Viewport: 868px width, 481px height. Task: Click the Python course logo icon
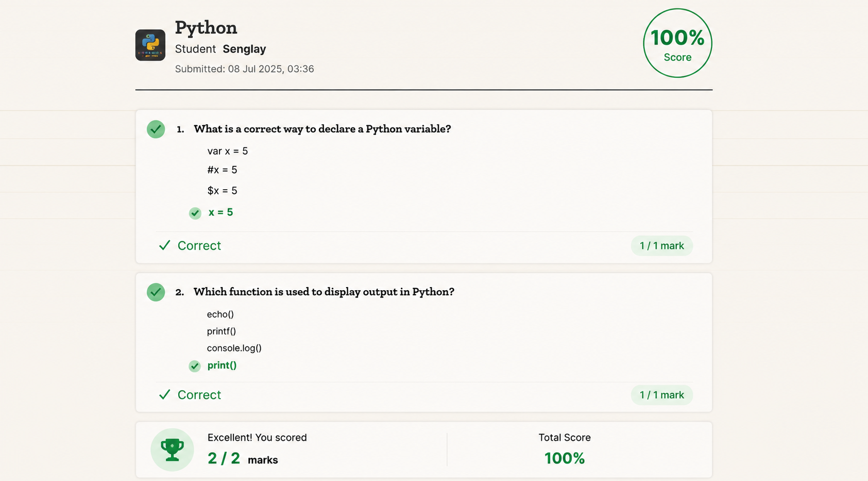pos(150,45)
